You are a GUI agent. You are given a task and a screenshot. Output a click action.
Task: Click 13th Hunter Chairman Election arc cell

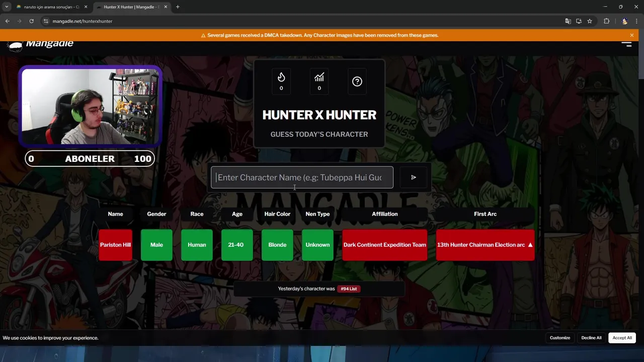point(485,245)
